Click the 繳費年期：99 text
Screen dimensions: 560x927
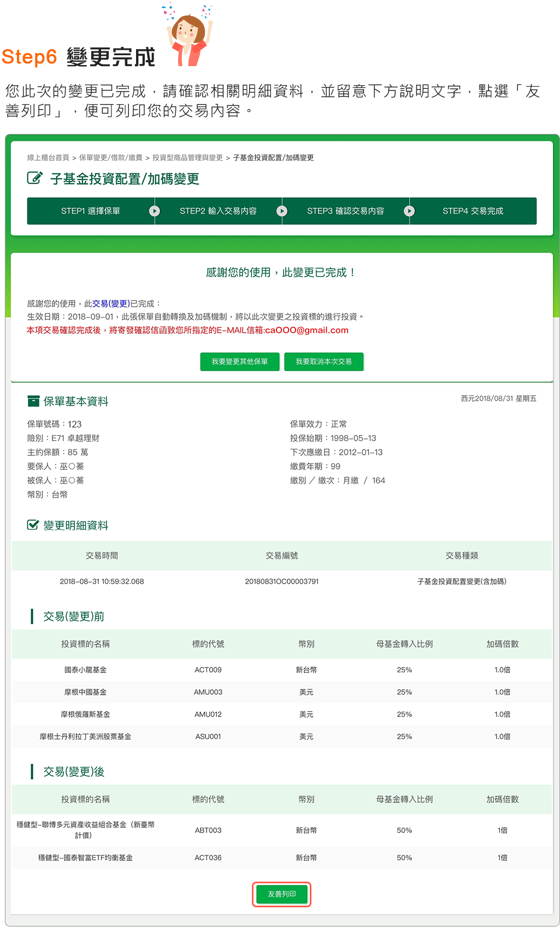(315, 466)
